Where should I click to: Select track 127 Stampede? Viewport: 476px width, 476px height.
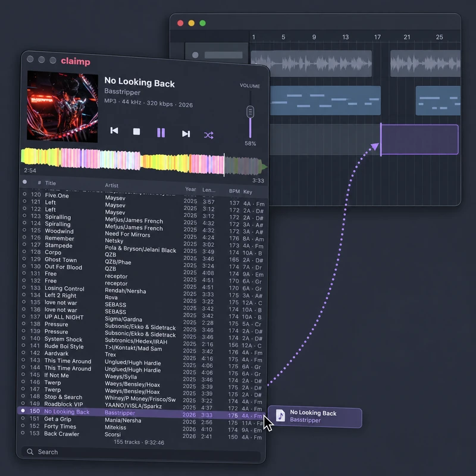[142, 249]
